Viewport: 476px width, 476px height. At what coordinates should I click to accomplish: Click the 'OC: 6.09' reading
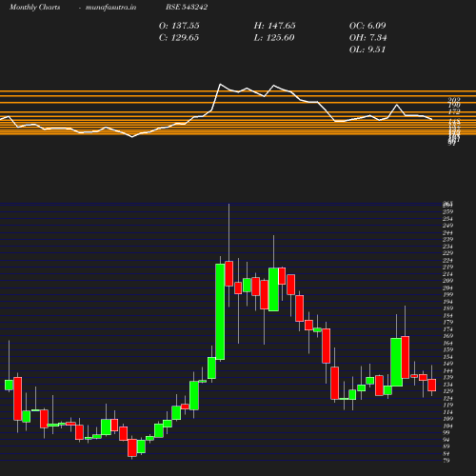click(x=367, y=26)
